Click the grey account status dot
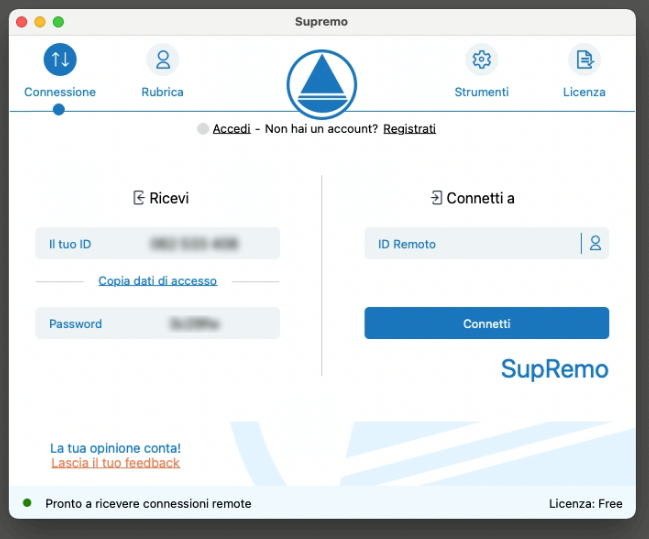 [203, 129]
